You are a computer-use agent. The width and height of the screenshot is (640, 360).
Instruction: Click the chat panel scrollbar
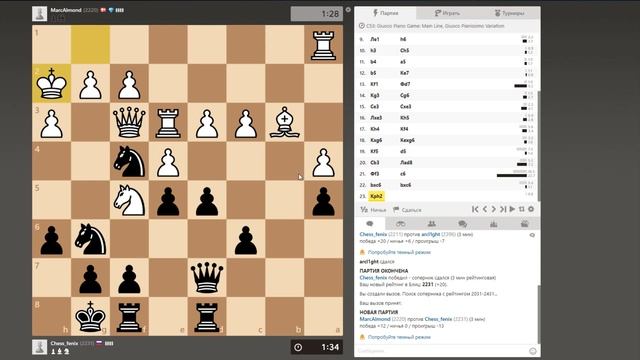point(538,315)
